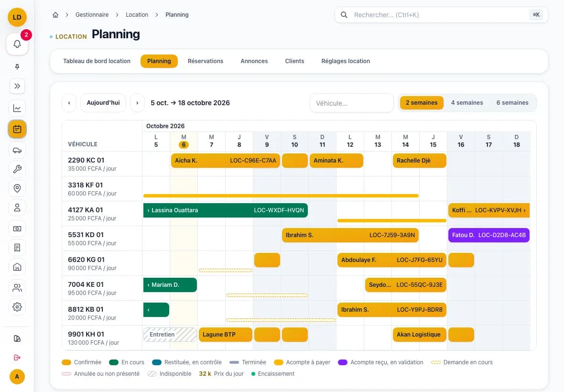Go to previous period arrow

69,103
